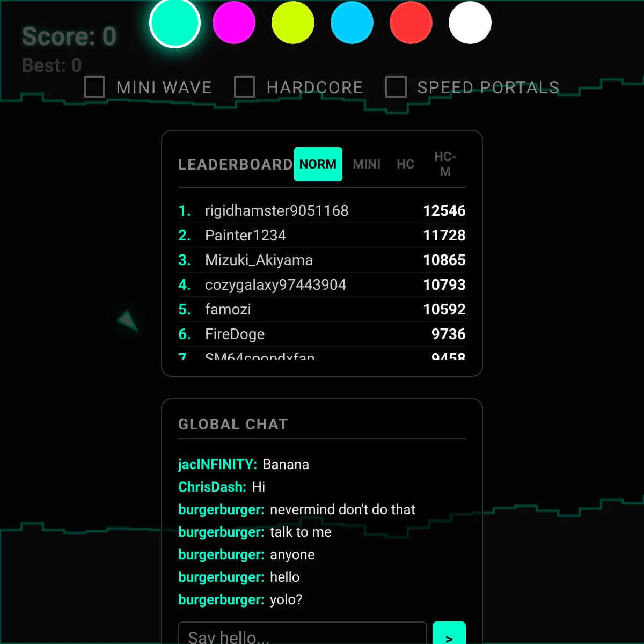Click jacINFINITY username in global chat
Viewport: 644px width, 644px height.
(217, 465)
